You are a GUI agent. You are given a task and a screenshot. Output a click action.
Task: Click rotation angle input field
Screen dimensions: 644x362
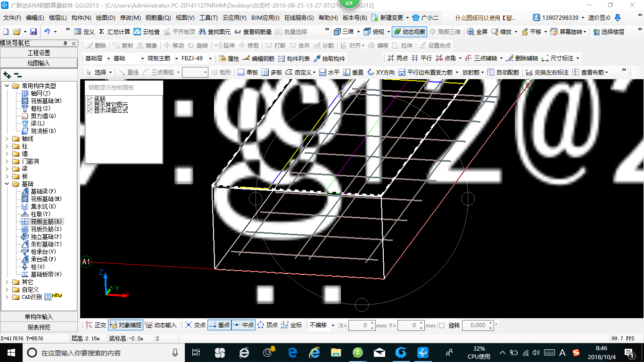[x=478, y=325]
